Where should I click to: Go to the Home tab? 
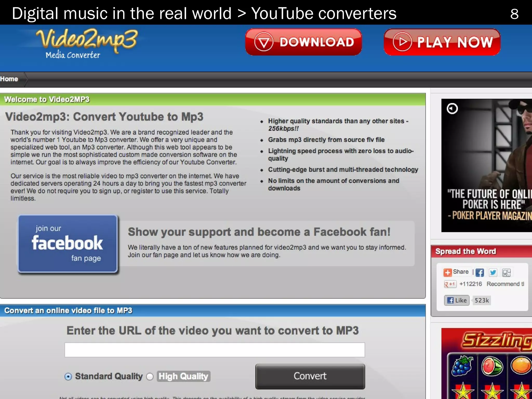[x=9, y=79]
